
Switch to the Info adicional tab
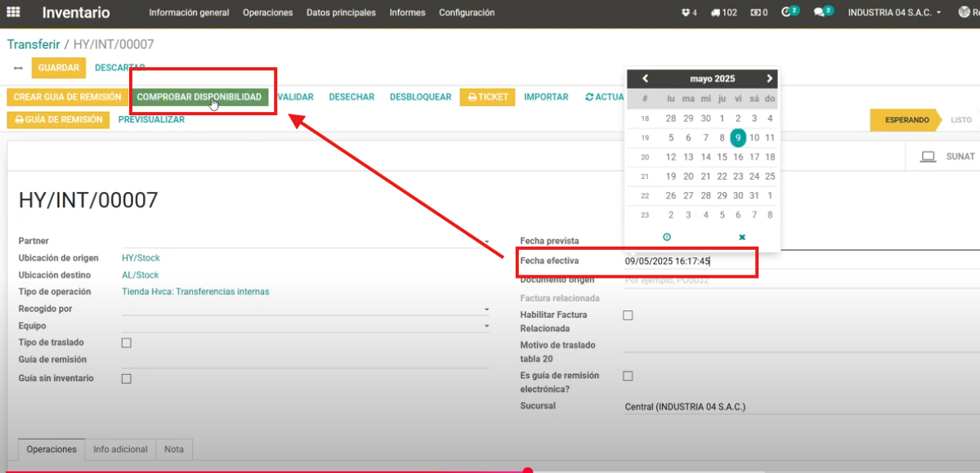[x=120, y=449]
